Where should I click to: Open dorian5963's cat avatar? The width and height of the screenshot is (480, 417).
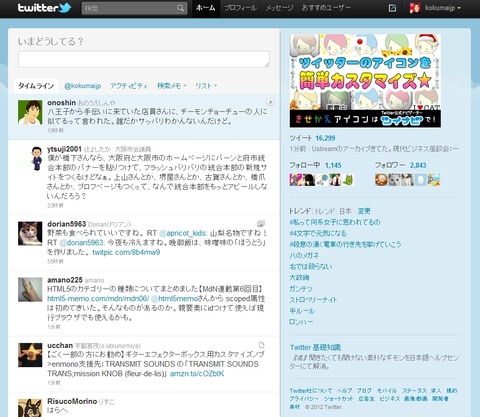tap(30, 233)
